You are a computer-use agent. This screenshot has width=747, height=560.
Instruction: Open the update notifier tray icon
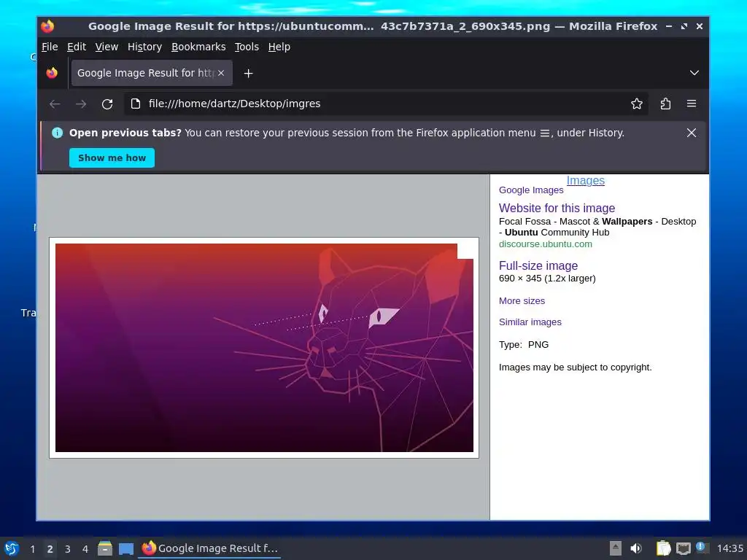[701, 548]
